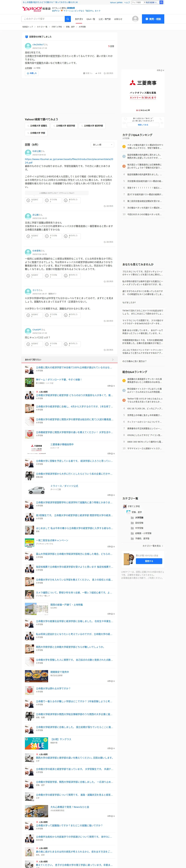
Task: Click the 幼稚園・小学受験 category entry
Action: point(143,533)
